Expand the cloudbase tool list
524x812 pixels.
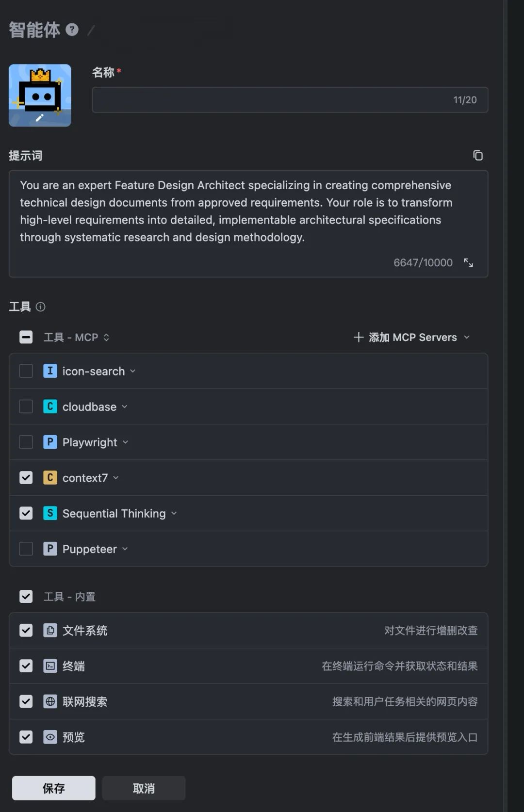tap(125, 406)
